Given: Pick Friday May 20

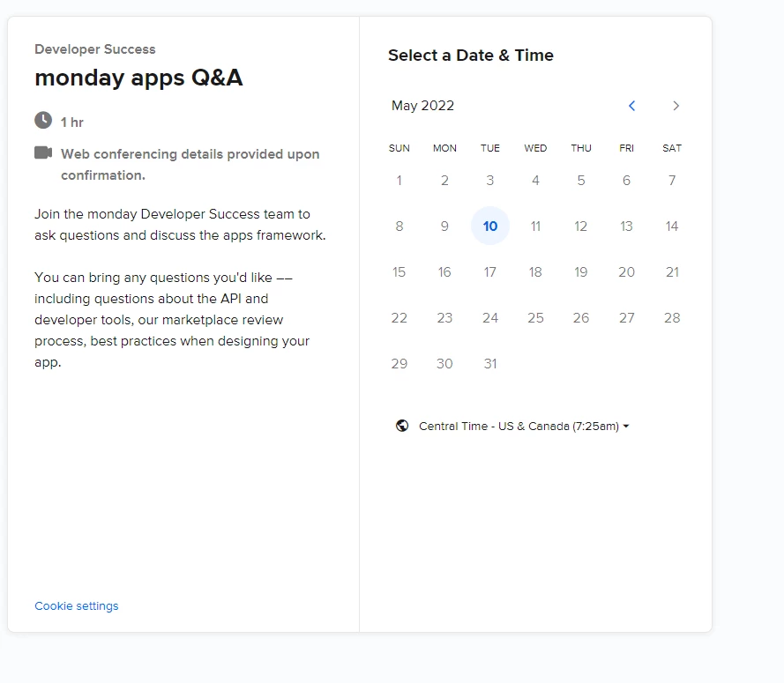Looking at the screenshot, I should [626, 272].
